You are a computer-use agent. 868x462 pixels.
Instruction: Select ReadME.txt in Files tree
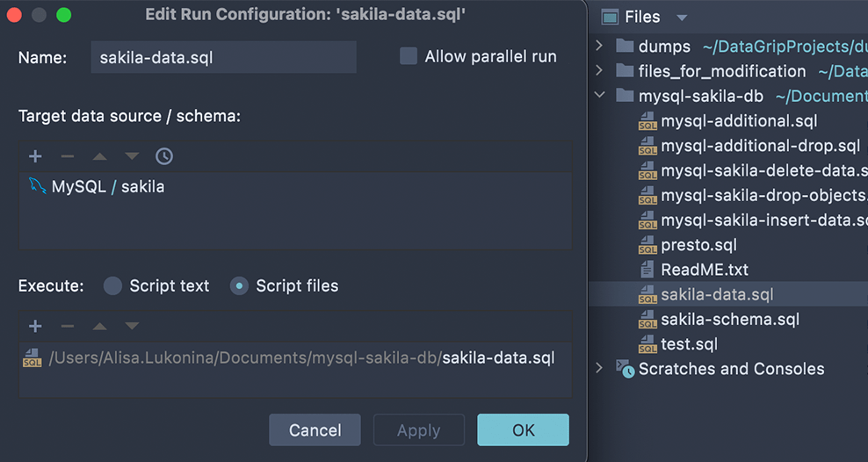point(704,270)
